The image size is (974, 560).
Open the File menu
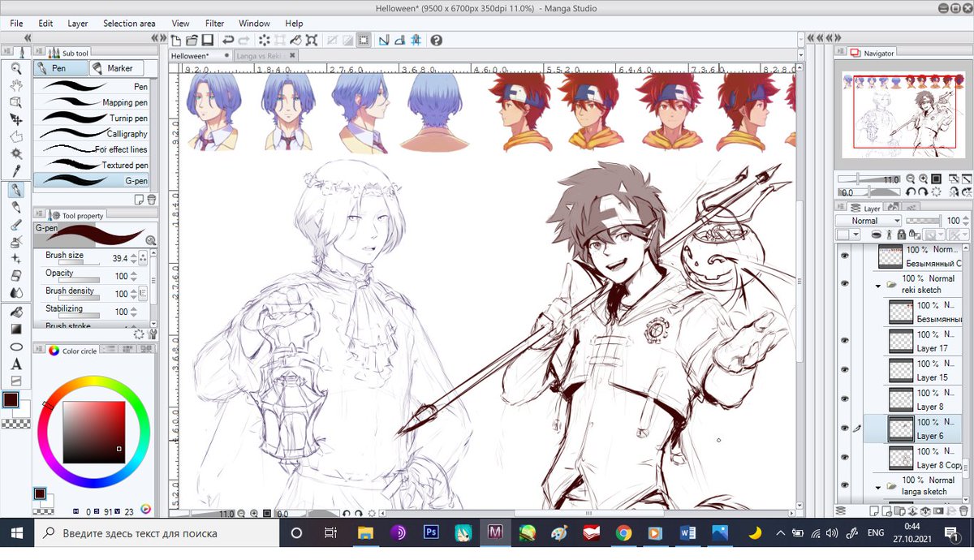click(x=16, y=24)
